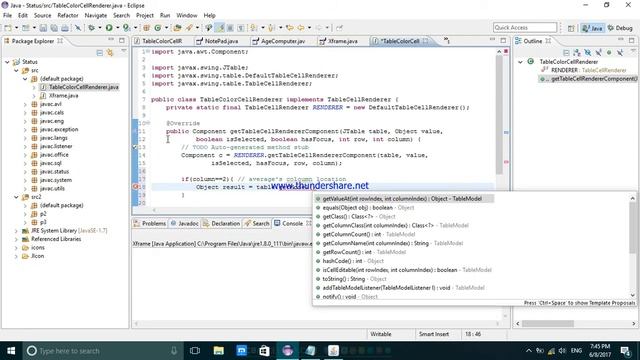This screenshot has height=360, width=640.
Task: Toggle Mark Occurrences in main toolbar
Action: tap(220, 28)
